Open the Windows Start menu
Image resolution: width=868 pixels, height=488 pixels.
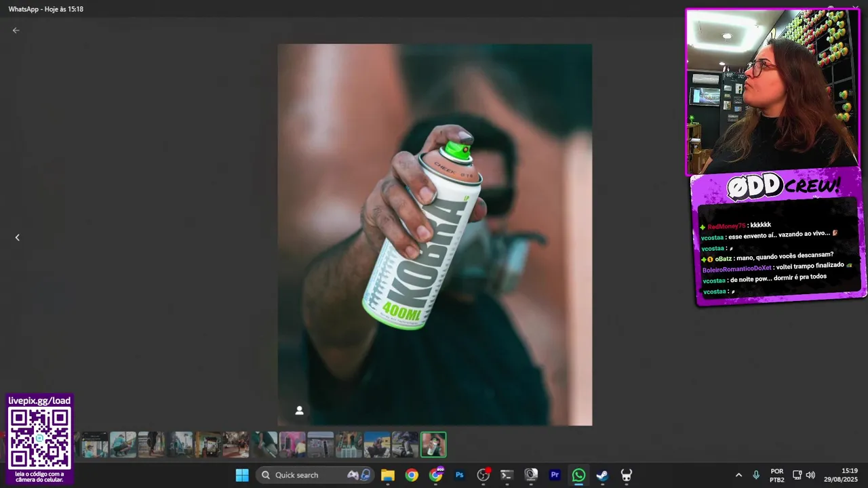click(242, 475)
